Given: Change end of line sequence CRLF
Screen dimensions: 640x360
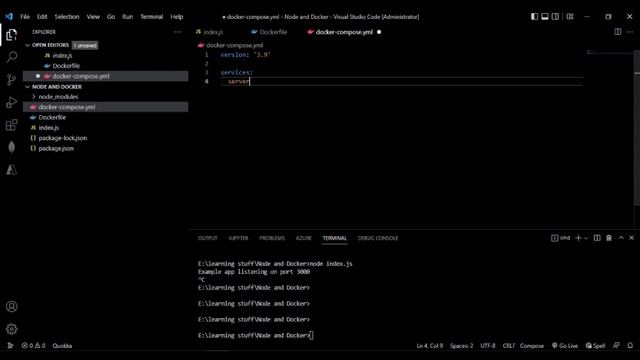Looking at the screenshot, I should [509, 346].
